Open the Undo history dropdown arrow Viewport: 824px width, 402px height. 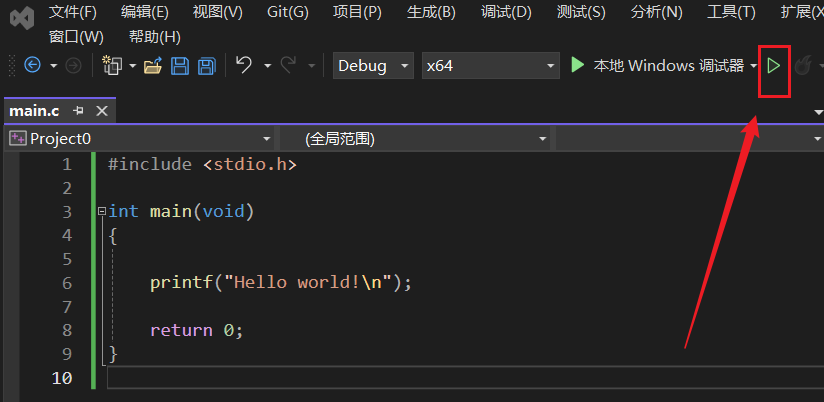tap(267, 66)
